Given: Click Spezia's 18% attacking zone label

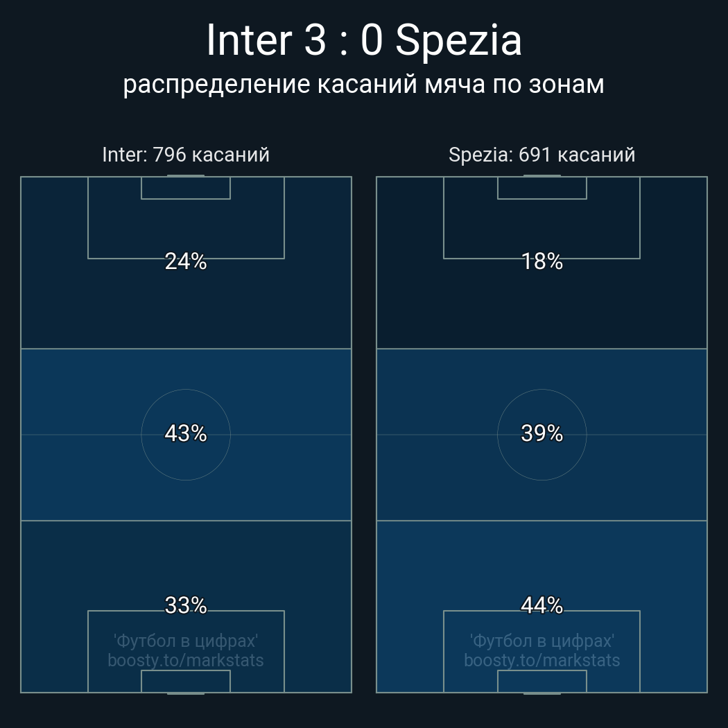Looking at the screenshot, I should (x=541, y=261).
